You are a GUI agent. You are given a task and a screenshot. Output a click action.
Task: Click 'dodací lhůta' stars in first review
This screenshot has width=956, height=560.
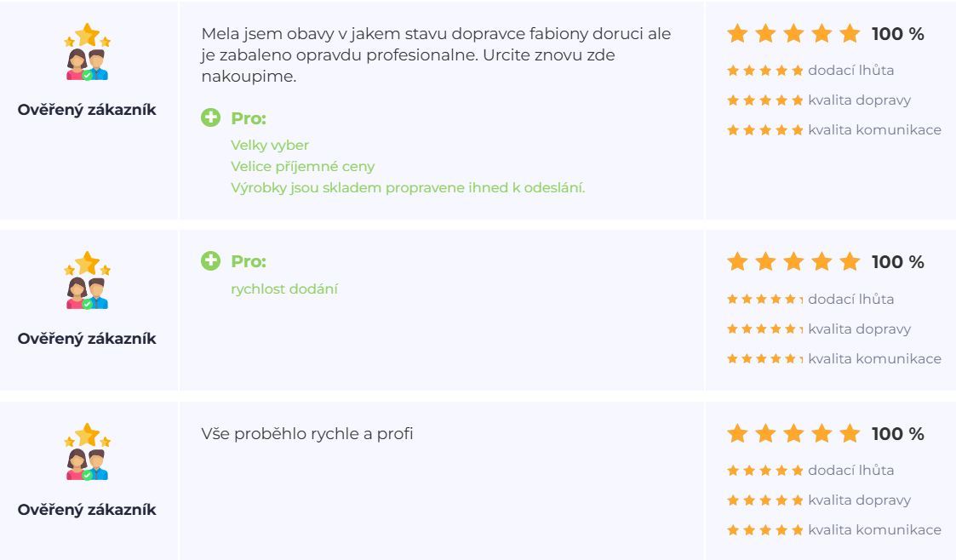(x=764, y=71)
